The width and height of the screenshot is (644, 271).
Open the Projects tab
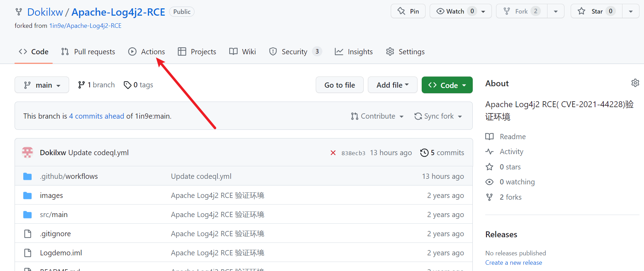tap(197, 52)
